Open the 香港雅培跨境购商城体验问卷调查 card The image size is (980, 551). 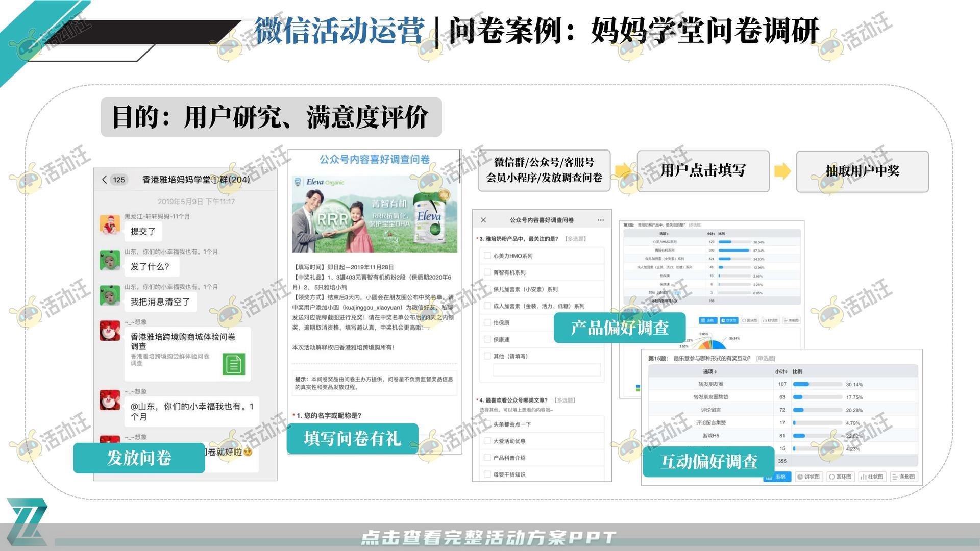pos(187,354)
